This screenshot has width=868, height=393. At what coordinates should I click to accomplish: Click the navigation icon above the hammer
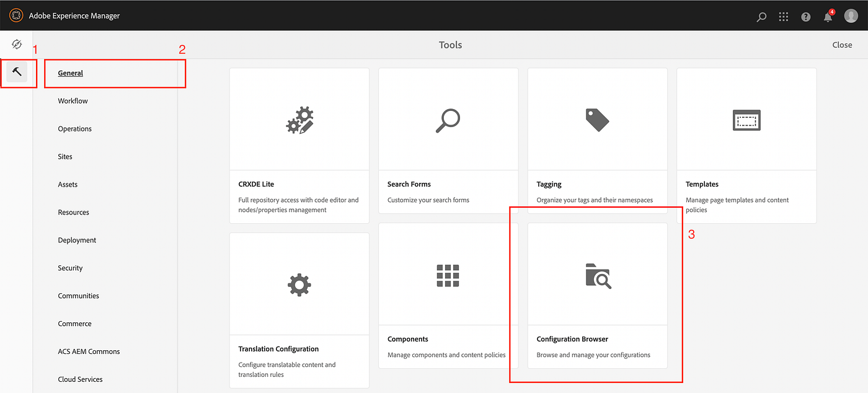pos(17,44)
